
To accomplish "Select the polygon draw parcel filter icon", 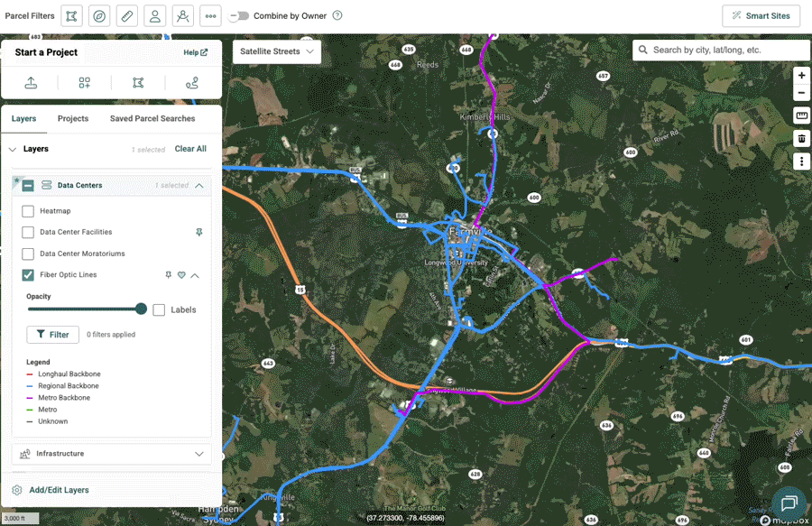I will click(71, 16).
